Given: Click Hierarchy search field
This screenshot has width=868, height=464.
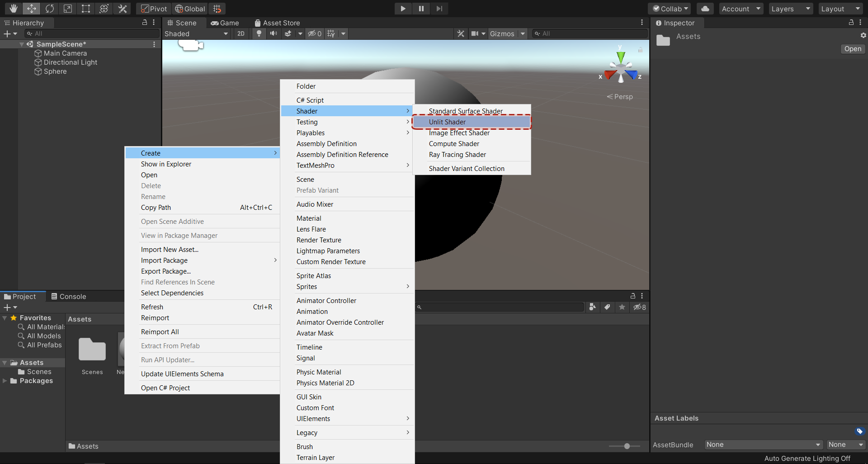Looking at the screenshot, I should tap(92, 33).
